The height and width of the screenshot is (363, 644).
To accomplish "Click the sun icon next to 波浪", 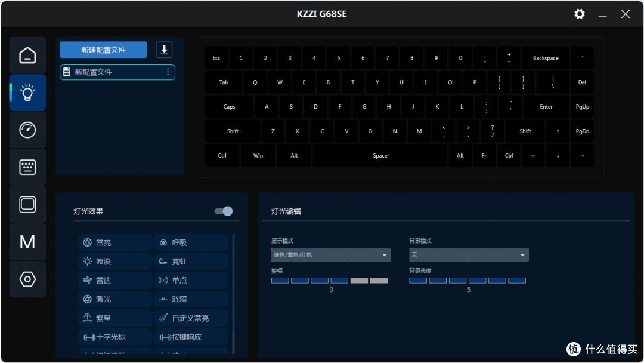I will [x=88, y=262].
